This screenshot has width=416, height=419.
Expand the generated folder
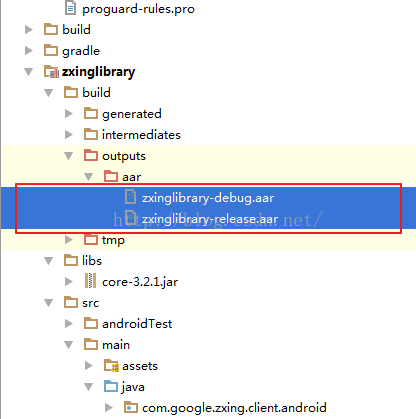[x=69, y=114]
